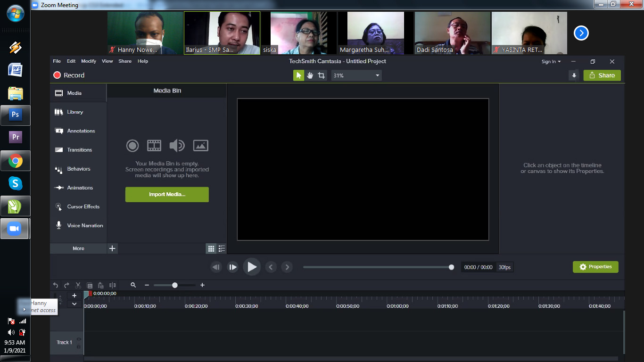Open the File menu

[x=57, y=61]
